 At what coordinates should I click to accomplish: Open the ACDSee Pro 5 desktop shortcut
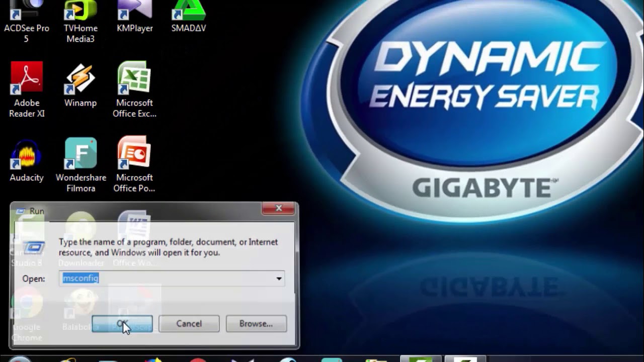(27, 22)
